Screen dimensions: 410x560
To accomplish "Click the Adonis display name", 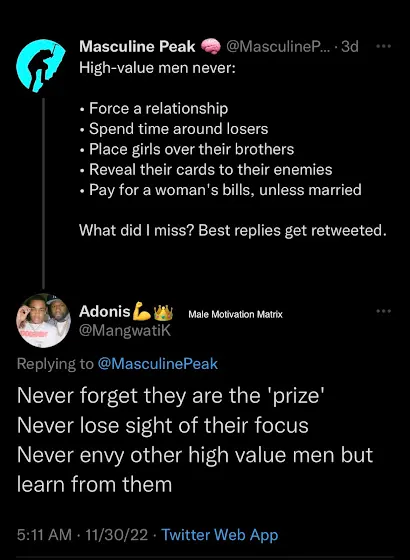I will click(x=105, y=311).
